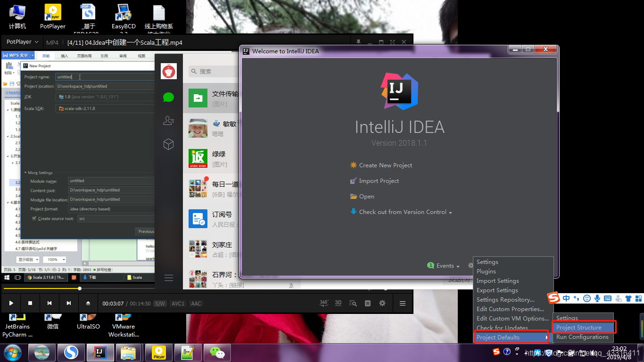Select the EasyBCD desktop icon
Viewport: 644px width, 362px height.
(x=124, y=18)
